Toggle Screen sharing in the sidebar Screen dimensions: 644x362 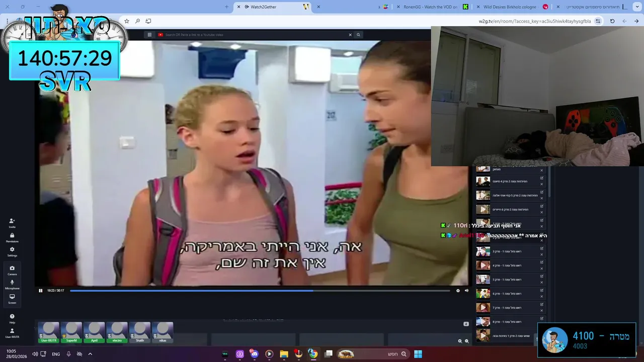[12, 299]
